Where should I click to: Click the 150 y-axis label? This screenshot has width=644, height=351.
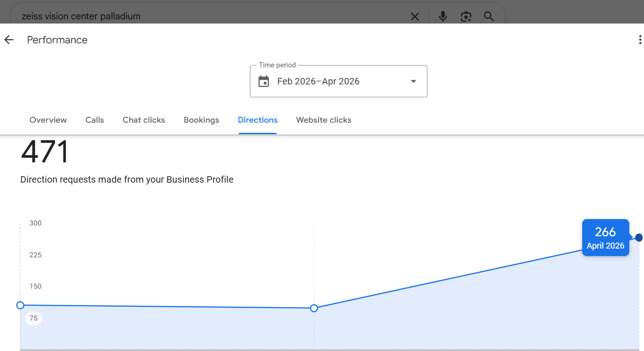click(x=35, y=286)
